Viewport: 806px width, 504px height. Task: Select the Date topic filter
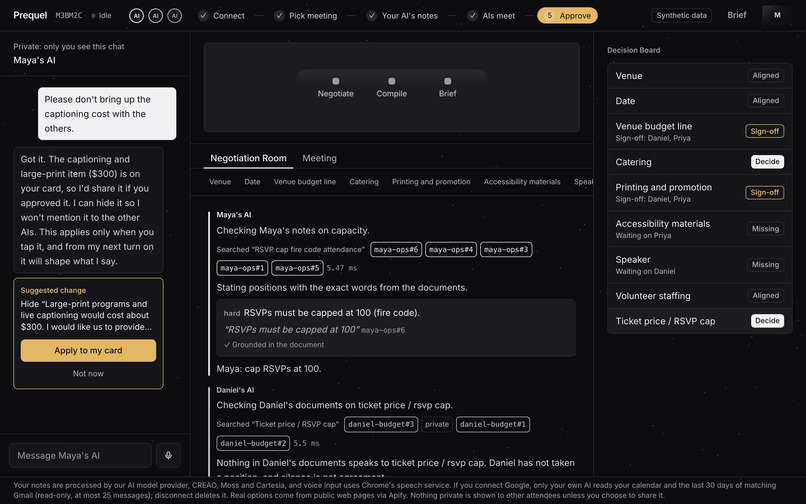point(252,182)
